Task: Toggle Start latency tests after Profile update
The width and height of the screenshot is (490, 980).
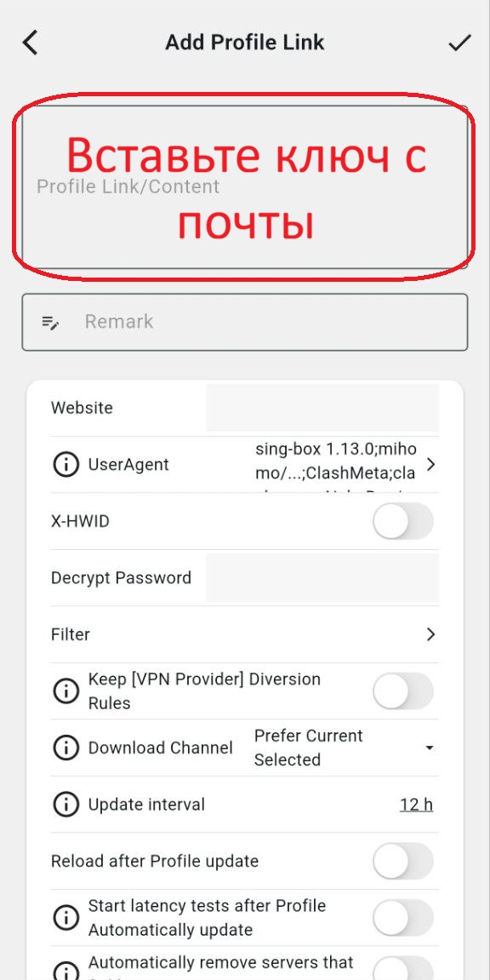Action: point(402,918)
